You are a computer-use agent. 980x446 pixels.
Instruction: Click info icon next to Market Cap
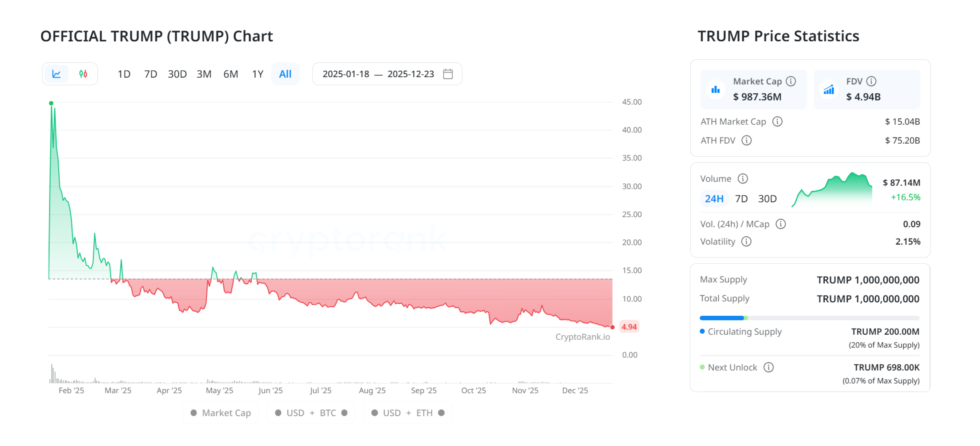791,81
